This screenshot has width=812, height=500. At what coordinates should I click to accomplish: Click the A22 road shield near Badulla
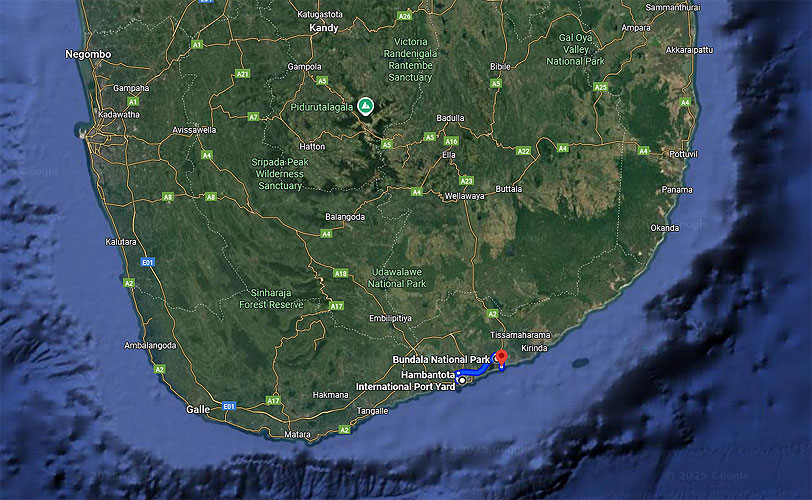[523, 151]
